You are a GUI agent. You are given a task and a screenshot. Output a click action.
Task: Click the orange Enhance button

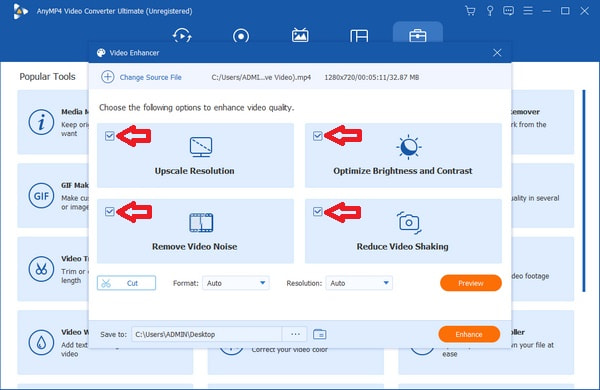[x=469, y=335]
